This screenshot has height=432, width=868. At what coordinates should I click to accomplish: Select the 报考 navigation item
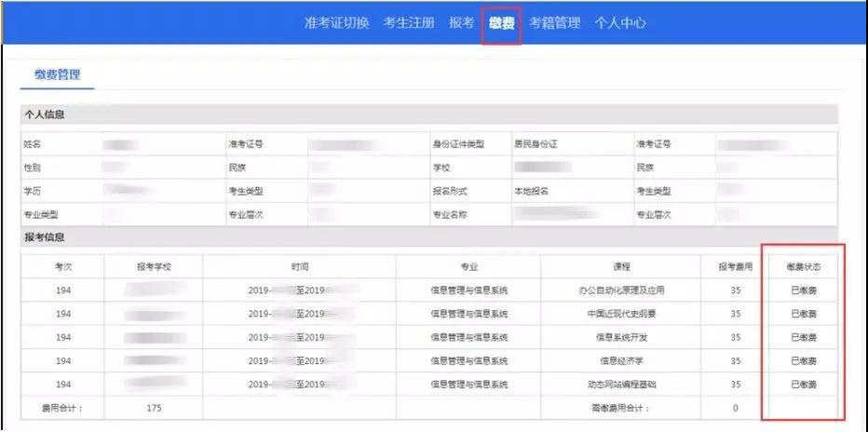462,23
